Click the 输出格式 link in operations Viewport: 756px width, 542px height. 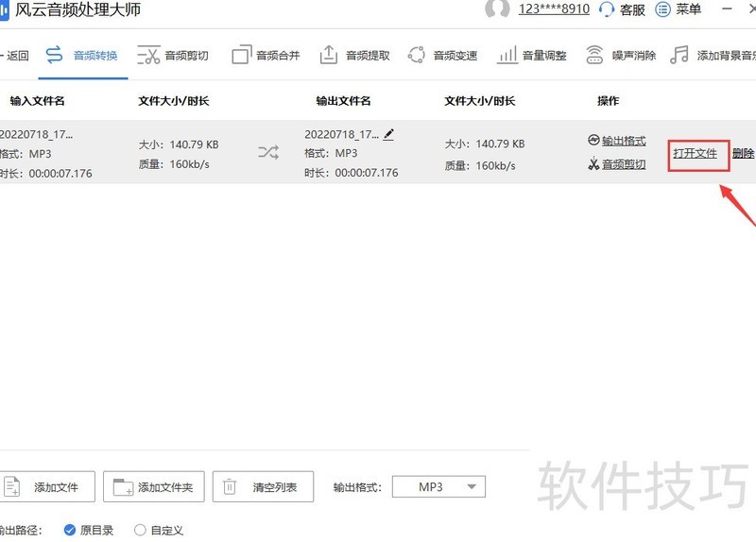click(623, 141)
